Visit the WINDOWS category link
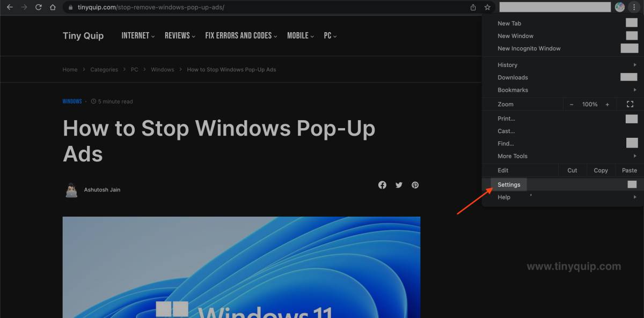Screen dimensions: 644x318 pos(72,101)
